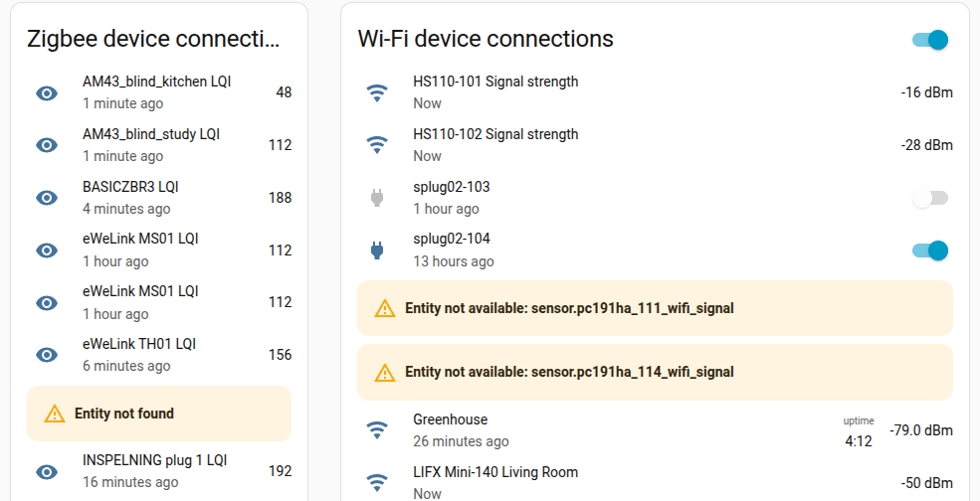The image size is (980, 501).
Task: Click pc191ha_114_wifi_signal unavailable warning
Action: pos(569,372)
